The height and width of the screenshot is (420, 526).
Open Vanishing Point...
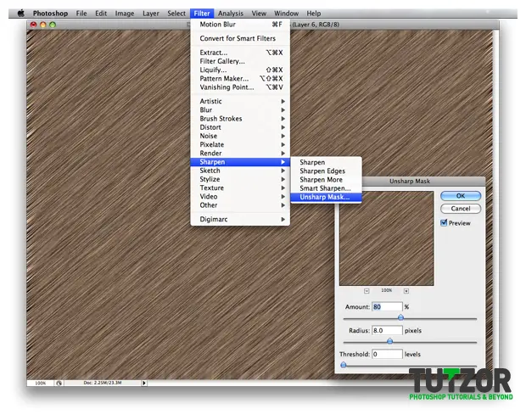pyautogui.click(x=240, y=87)
